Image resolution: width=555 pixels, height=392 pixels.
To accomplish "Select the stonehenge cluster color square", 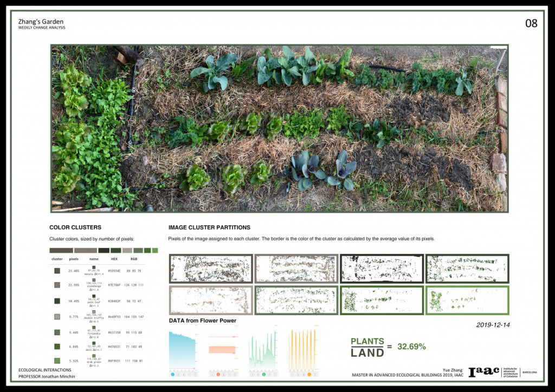I will pyautogui.click(x=57, y=285).
